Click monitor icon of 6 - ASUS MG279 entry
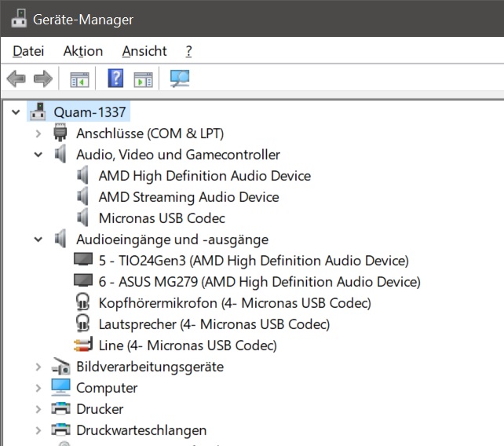Screen dimensions: 504x446 pos(83,280)
